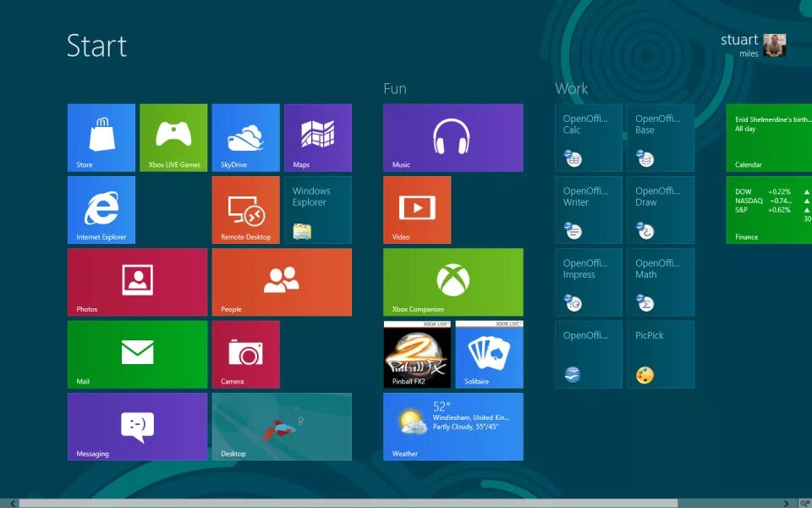Start the Maps app

click(x=317, y=137)
